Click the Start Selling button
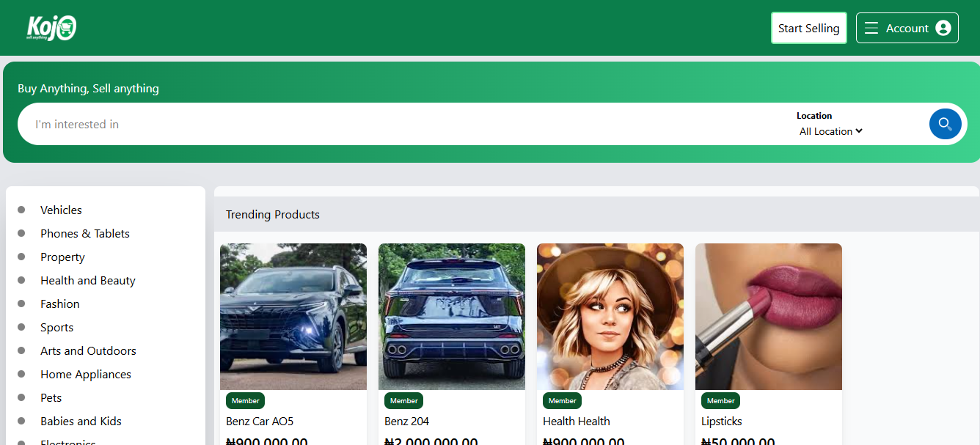This screenshot has height=445, width=980. click(808, 29)
